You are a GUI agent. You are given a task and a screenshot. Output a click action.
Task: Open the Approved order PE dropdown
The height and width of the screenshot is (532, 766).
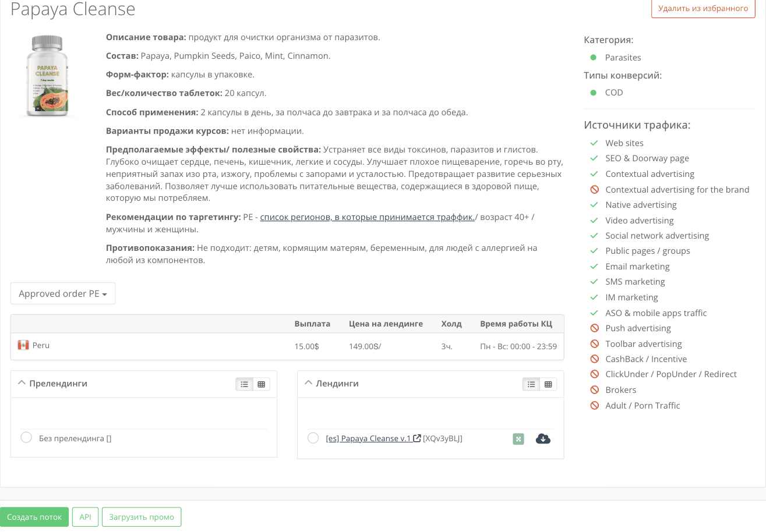point(63,293)
